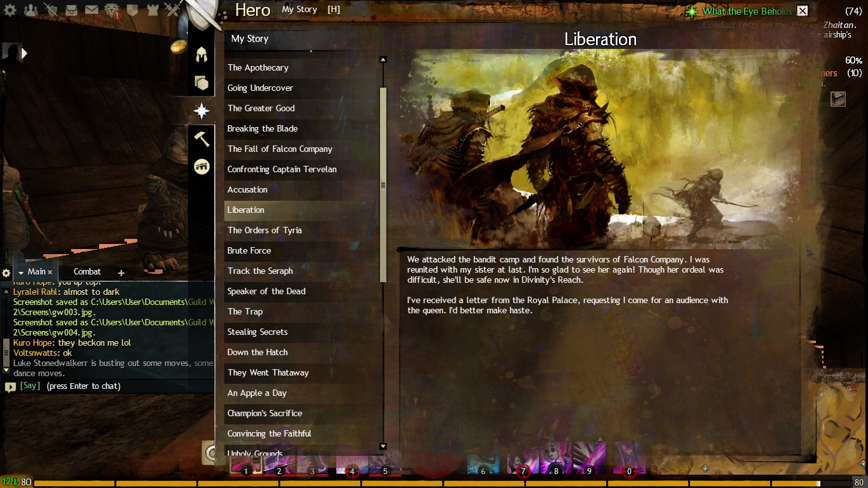Select The Greater Good story step

(x=301, y=109)
